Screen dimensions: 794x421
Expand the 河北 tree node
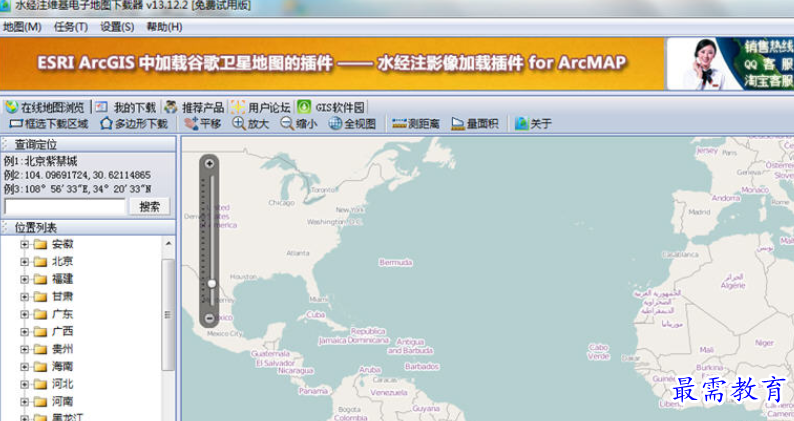click(24, 384)
